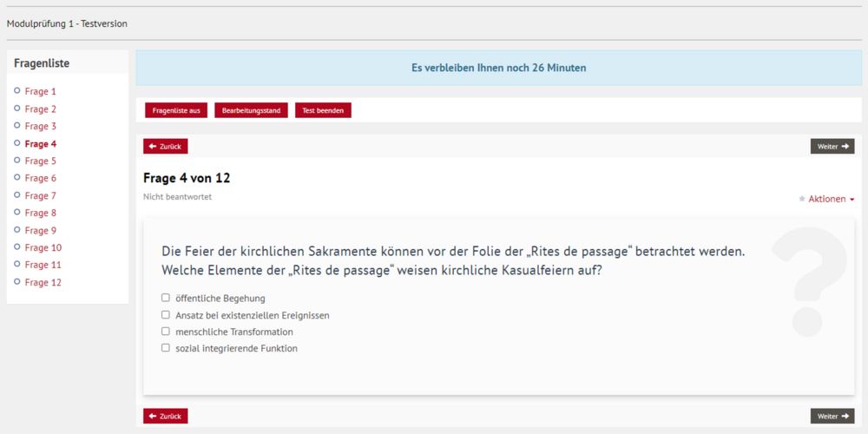Open Frage 10 from the question list
The width and height of the screenshot is (868, 434).
point(43,247)
